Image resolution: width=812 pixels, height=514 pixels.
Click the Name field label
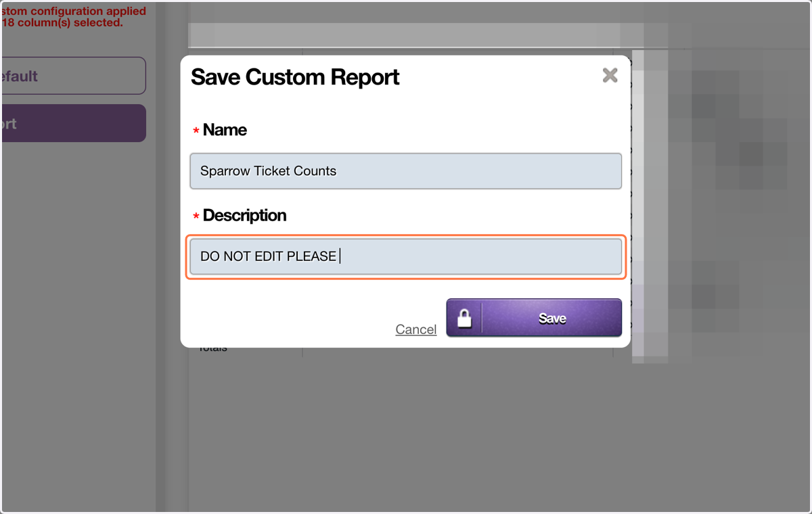point(225,130)
